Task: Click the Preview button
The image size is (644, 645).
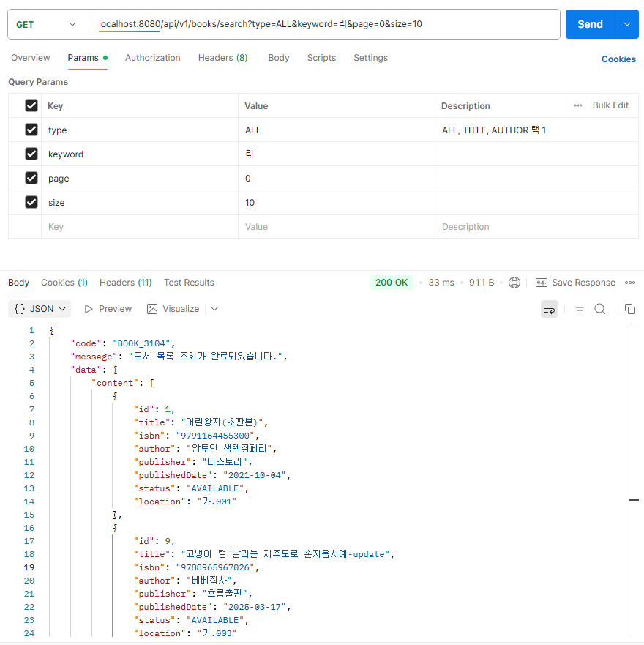Action: tap(108, 309)
